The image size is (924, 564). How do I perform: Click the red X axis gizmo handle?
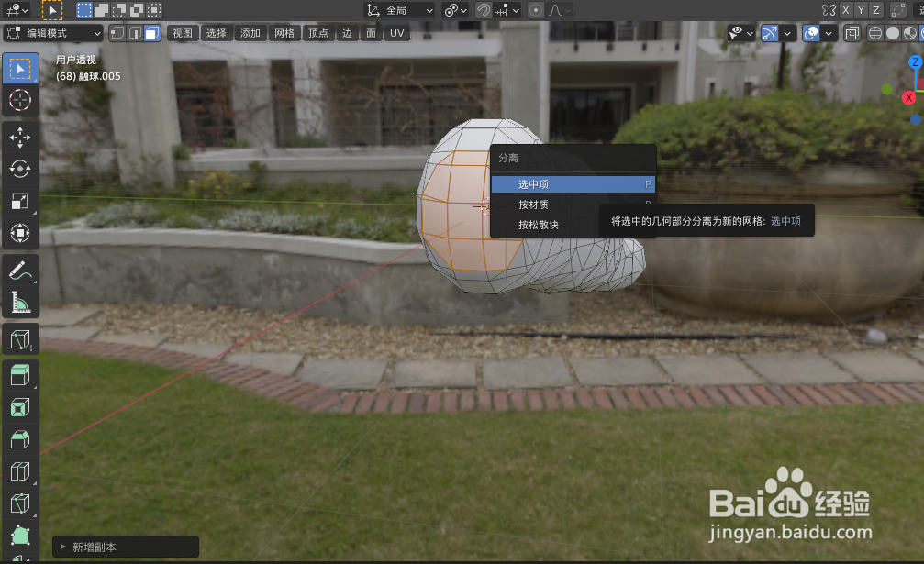click(x=910, y=96)
